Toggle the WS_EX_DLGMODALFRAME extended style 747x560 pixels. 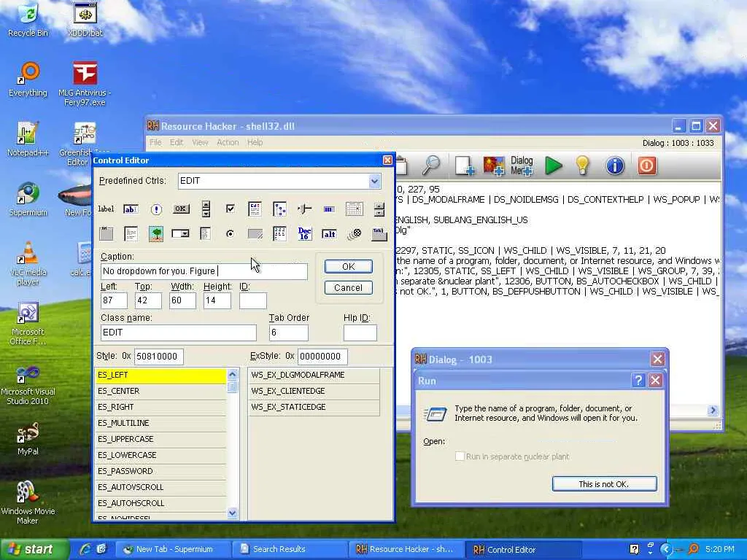[x=314, y=376]
